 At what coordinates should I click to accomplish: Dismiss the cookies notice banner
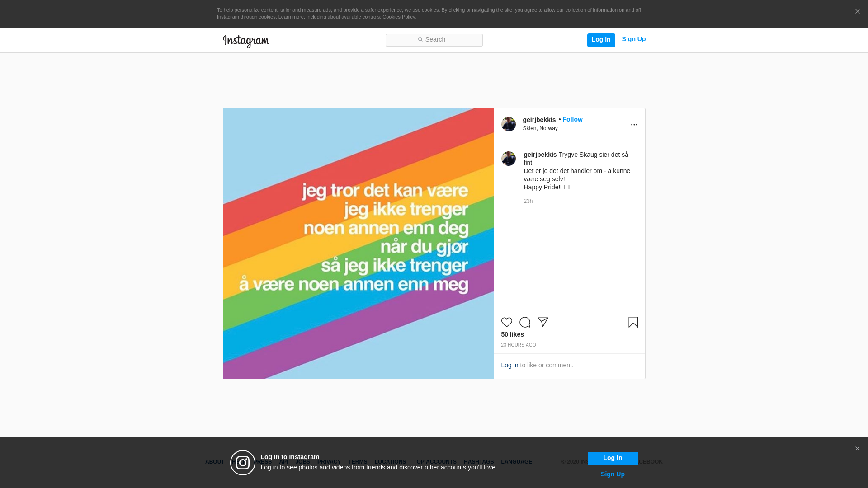click(857, 11)
